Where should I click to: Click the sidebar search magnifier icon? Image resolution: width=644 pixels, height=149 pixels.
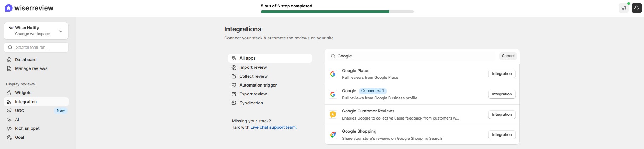pos(10,48)
